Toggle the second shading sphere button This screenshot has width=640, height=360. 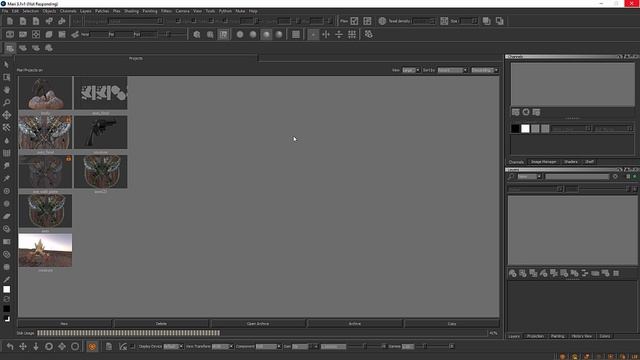point(253,34)
